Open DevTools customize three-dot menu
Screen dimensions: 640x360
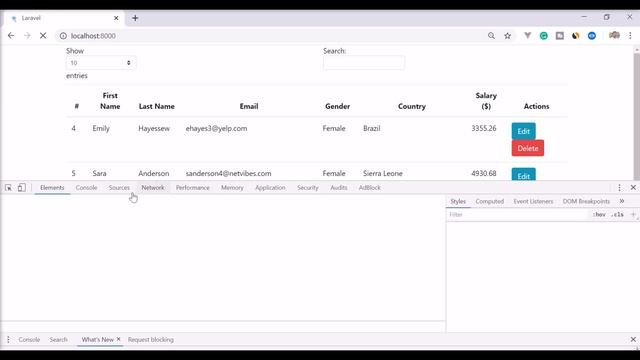(619, 188)
